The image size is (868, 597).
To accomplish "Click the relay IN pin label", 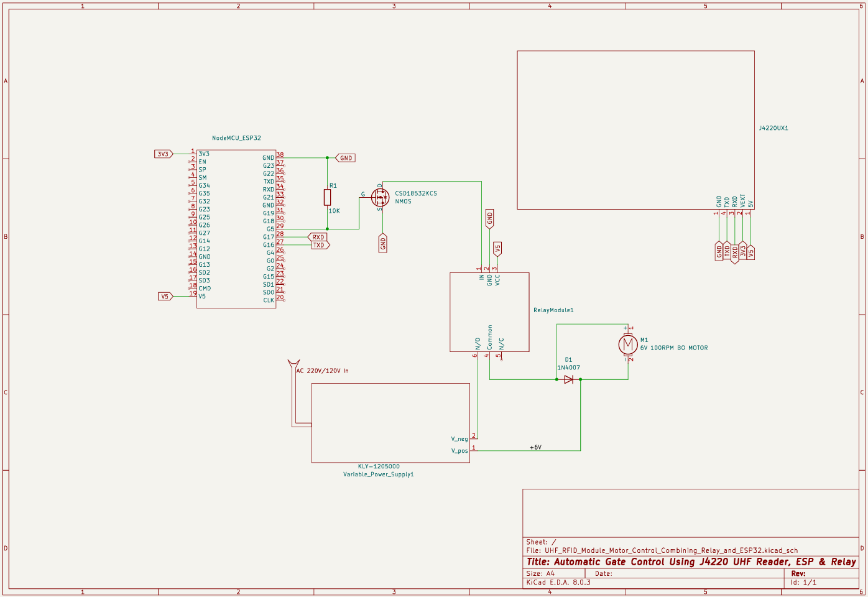I will (482, 277).
